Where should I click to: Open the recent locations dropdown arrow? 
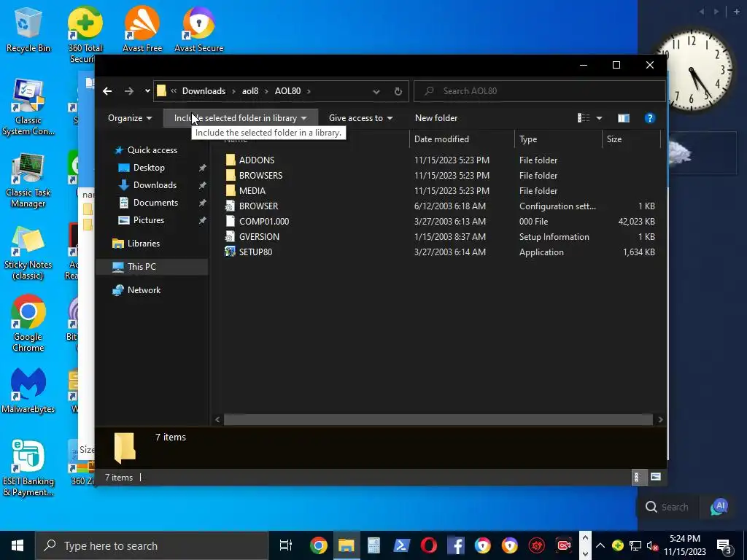[x=147, y=91]
